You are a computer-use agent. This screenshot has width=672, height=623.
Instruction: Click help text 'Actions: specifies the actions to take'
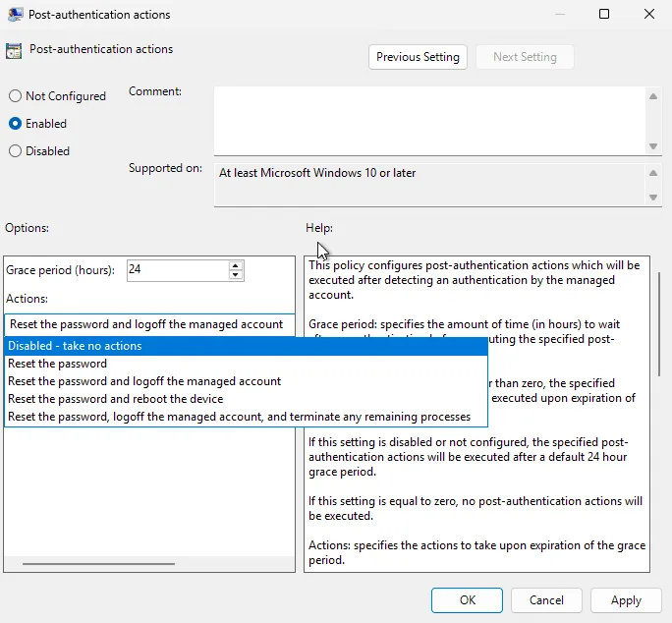pos(477,552)
